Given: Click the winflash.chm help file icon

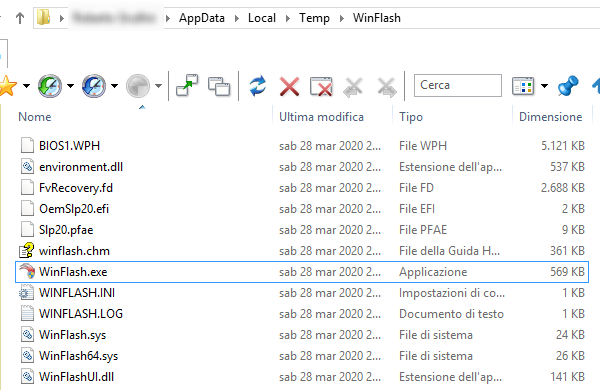Looking at the screenshot, I should click(x=27, y=250).
